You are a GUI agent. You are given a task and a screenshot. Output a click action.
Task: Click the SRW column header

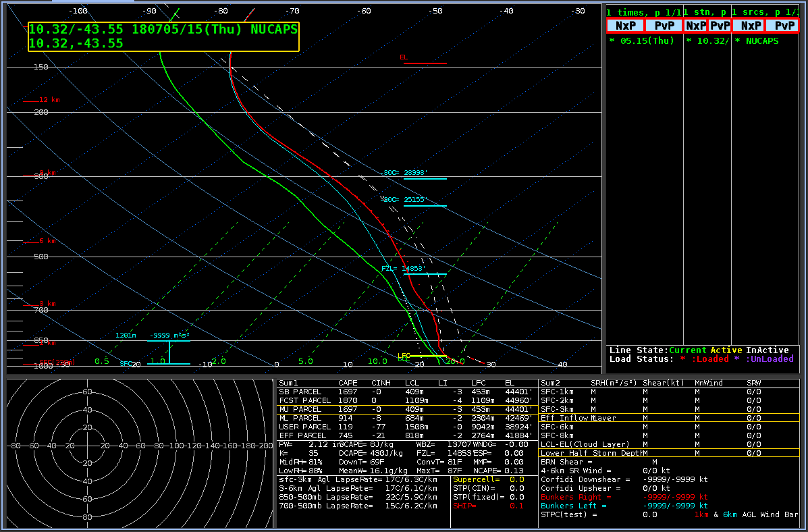click(x=754, y=383)
